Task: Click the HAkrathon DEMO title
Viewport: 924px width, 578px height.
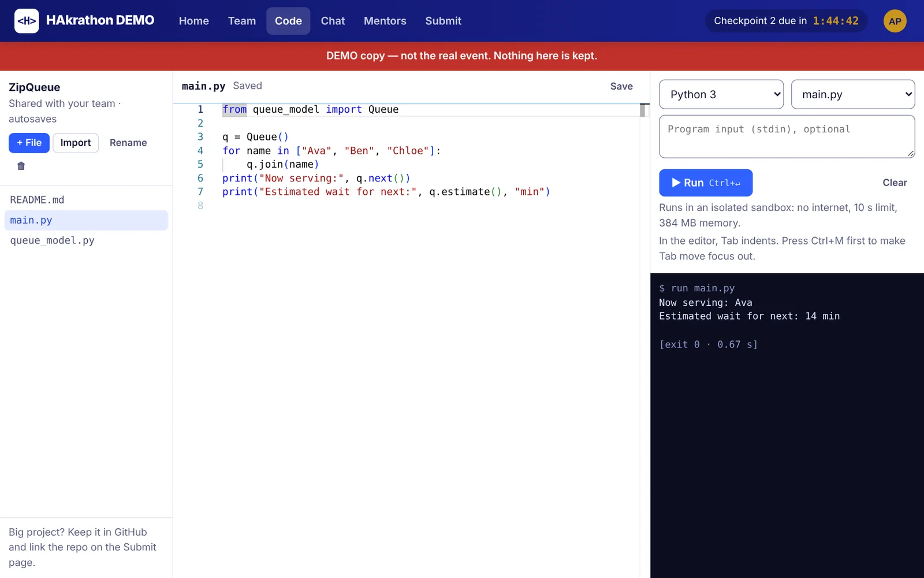Action: 100,20
